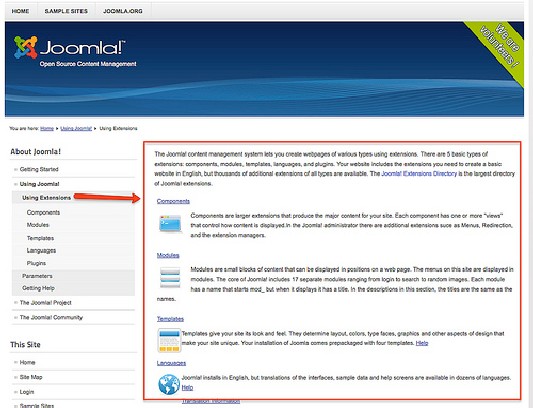Click the Home breadcrumb link
Image resolution: width=533 pixels, height=408 pixels.
coord(47,129)
